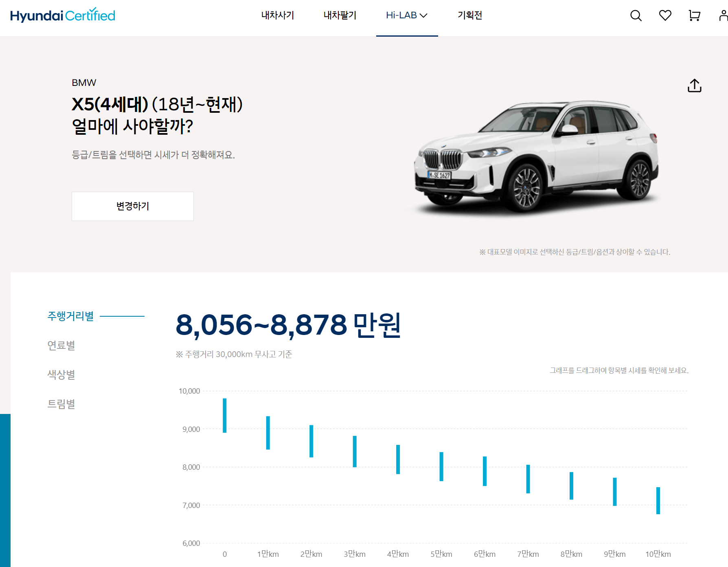Open the wishlist heart icon
The width and height of the screenshot is (728, 567).
[x=665, y=15]
